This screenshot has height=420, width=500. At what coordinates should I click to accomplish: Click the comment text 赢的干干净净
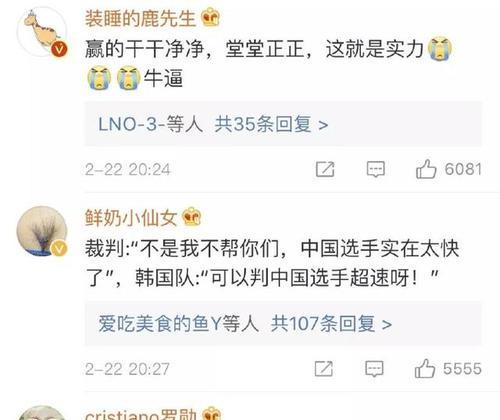[144, 49]
